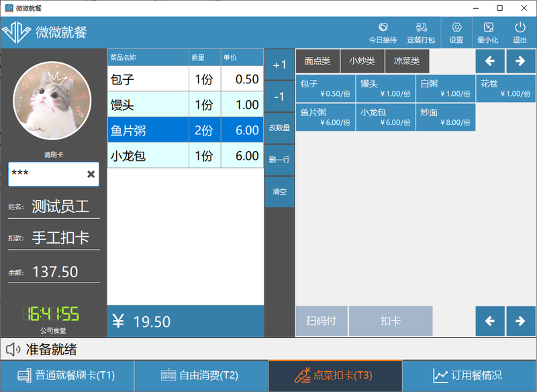Screen dimensions: 537x392
Task: Click the 改数量 button
Action: (x=279, y=128)
